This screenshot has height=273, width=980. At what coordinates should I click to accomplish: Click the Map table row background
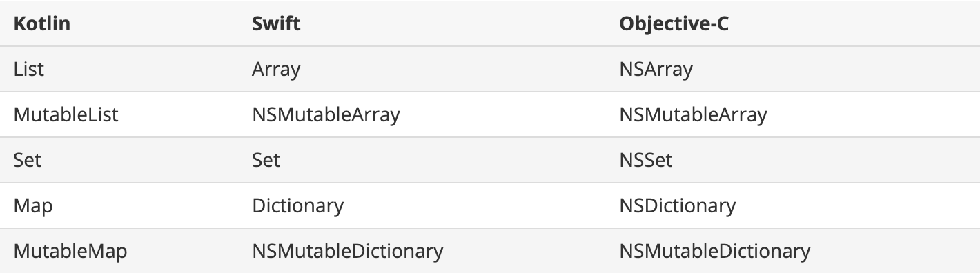[x=490, y=205]
